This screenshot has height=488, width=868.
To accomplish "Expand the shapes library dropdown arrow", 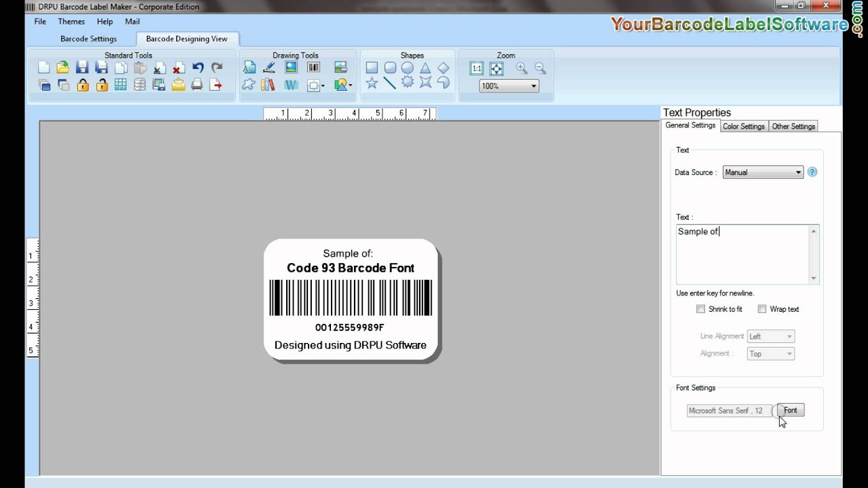I will tap(350, 85).
